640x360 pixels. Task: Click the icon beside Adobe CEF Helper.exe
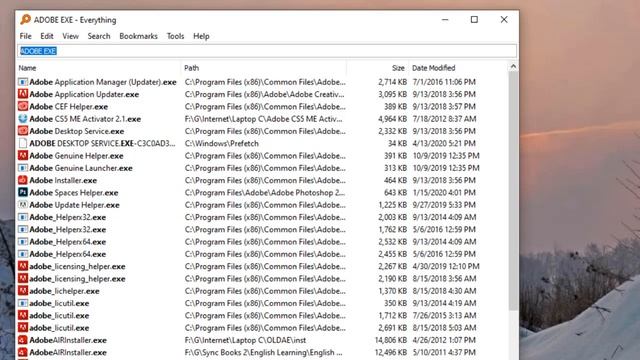tap(23, 106)
